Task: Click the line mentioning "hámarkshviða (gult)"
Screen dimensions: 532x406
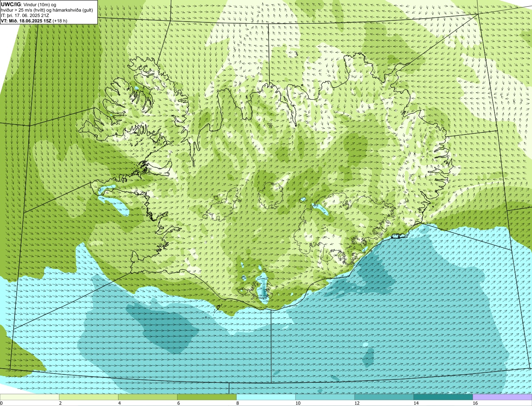Action: 47,10
